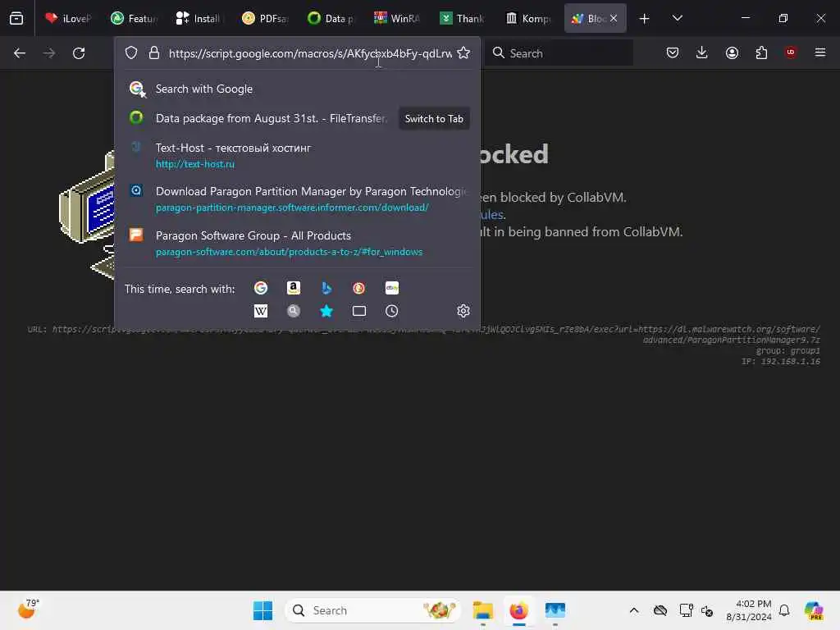Open network status tray icon

(x=686, y=610)
